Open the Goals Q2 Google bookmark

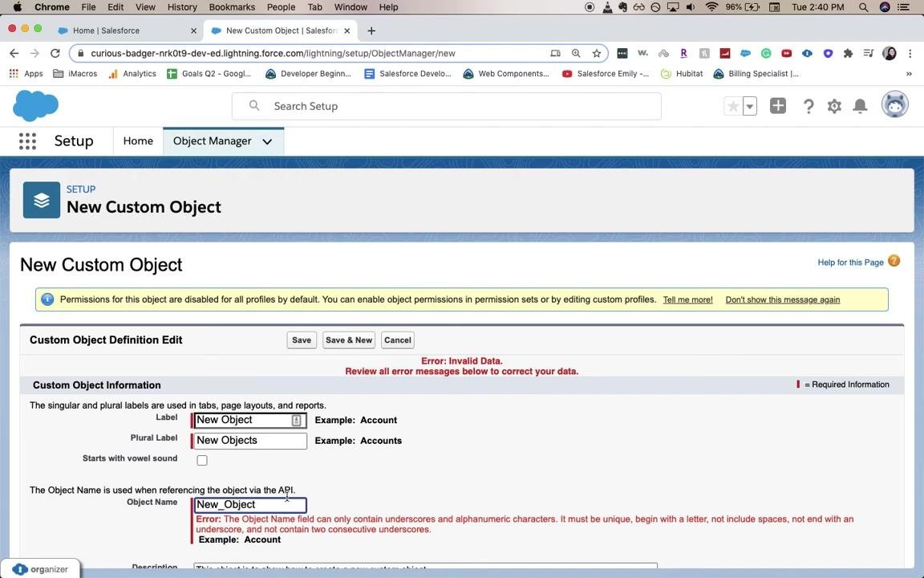[x=209, y=74]
